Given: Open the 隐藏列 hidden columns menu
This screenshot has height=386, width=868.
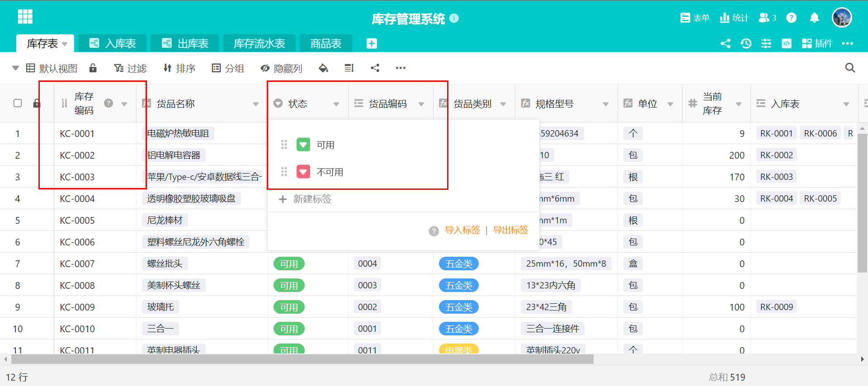Looking at the screenshot, I should pos(281,68).
